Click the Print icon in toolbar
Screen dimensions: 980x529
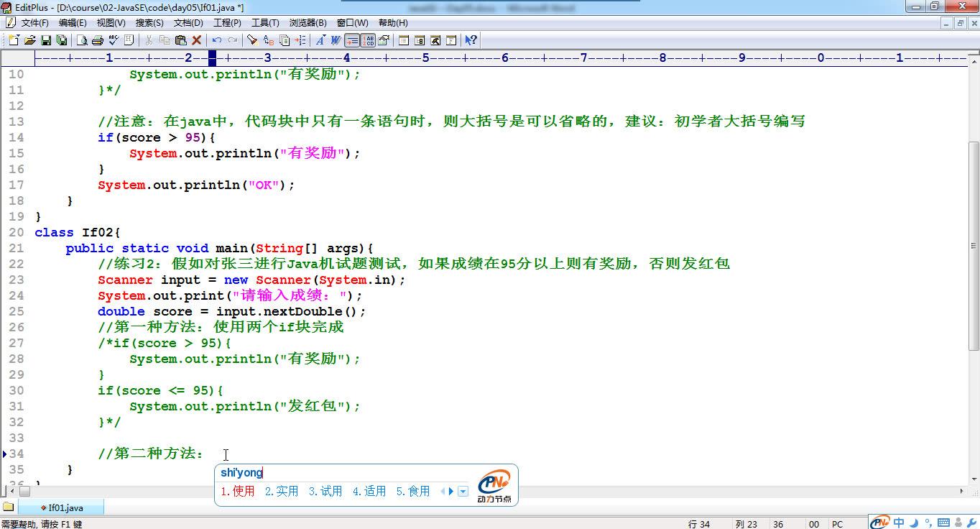coord(98,40)
